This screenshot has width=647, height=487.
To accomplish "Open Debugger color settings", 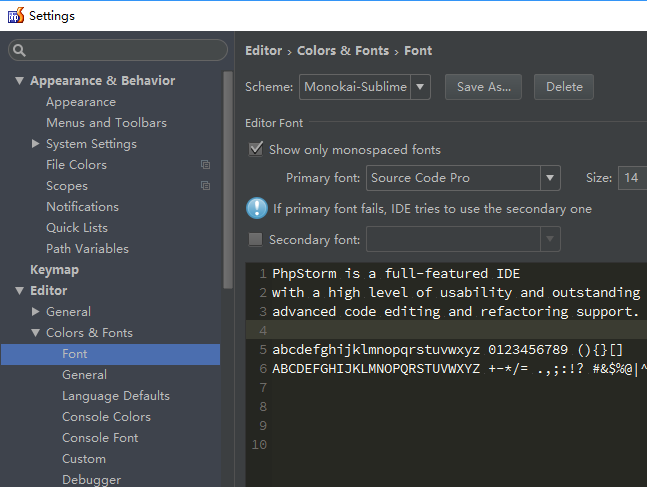I will [92, 480].
